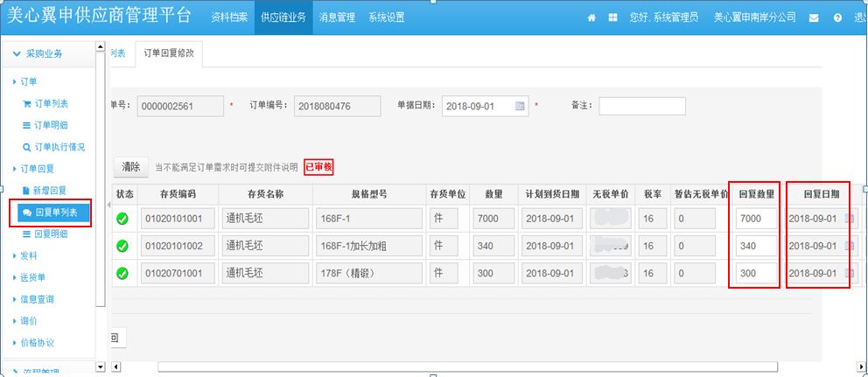This screenshot has width=868, height=377.
Task: Open 订单列表 with cart icon
Action: [45, 103]
